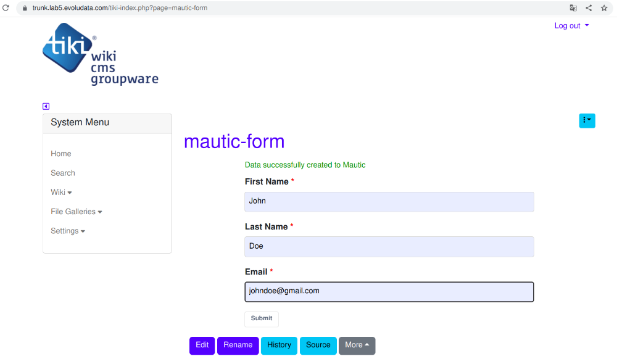Click the 'First Name' label
This screenshot has height=364, width=617.
point(267,181)
